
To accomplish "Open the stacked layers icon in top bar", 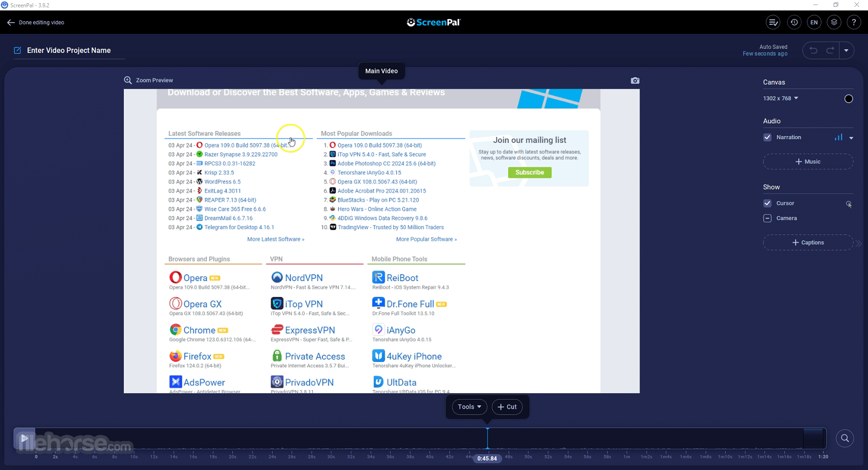I will click(x=834, y=22).
